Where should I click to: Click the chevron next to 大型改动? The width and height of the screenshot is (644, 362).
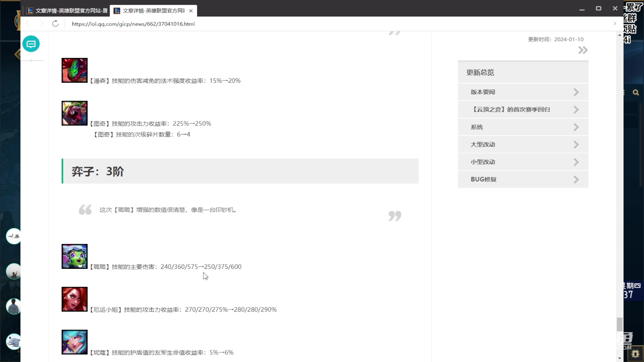(x=576, y=144)
